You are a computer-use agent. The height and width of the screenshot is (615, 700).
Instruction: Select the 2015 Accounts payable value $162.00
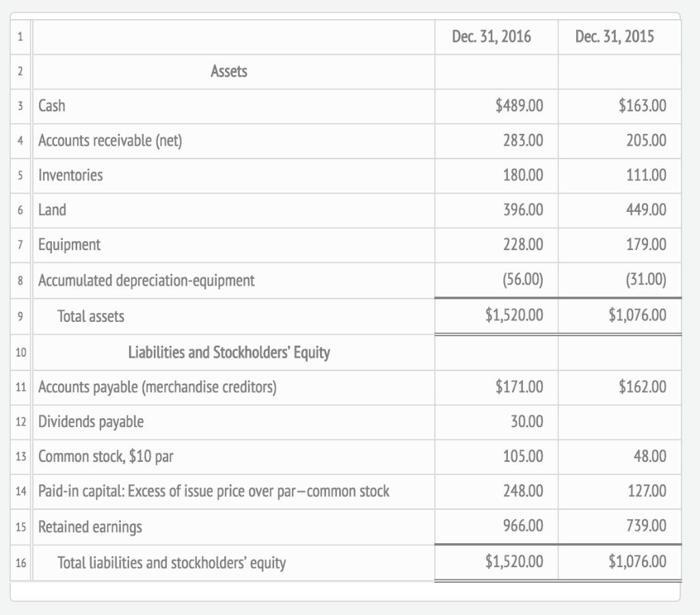(x=642, y=388)
